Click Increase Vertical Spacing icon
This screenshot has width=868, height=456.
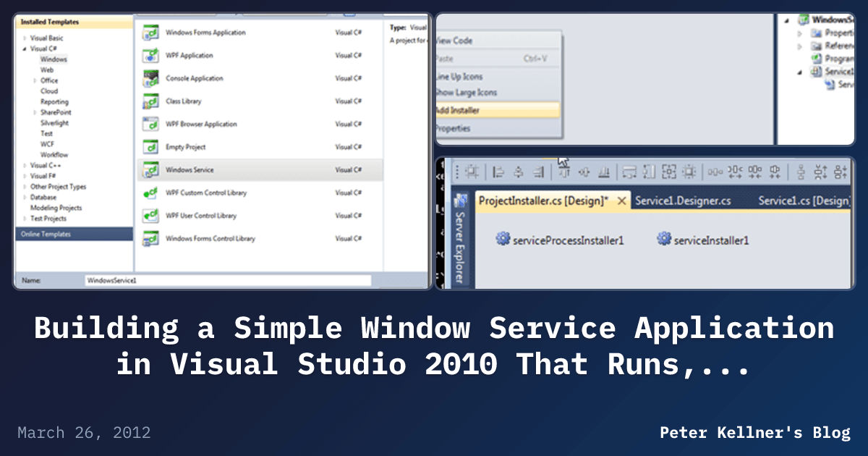coord(820,172)
